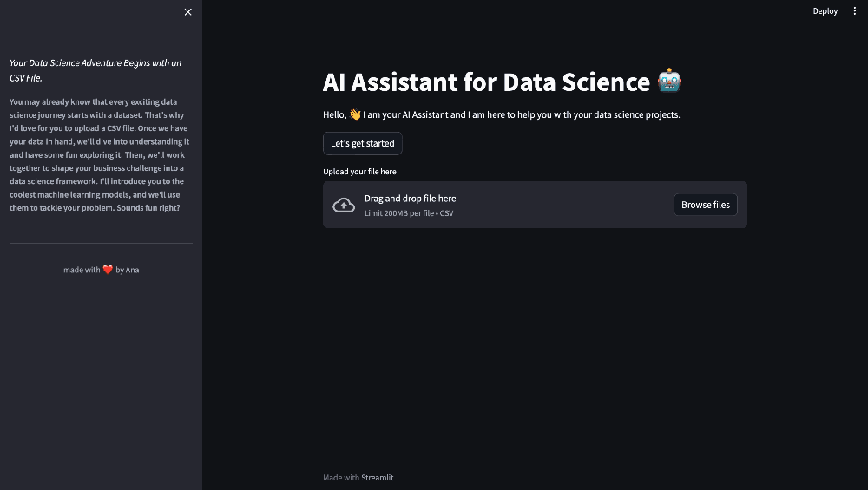This screenshot has width=868, height=490.
Task: Click the Limit 200MB per file caption
Action: pyautogui.click(x=409, y=213)
